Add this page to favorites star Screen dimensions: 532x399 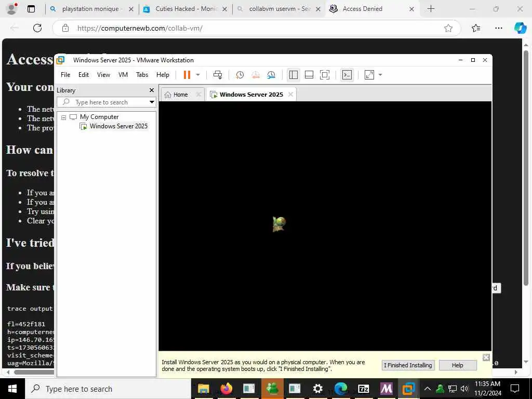pyautogui.click(x=448, y=28)
